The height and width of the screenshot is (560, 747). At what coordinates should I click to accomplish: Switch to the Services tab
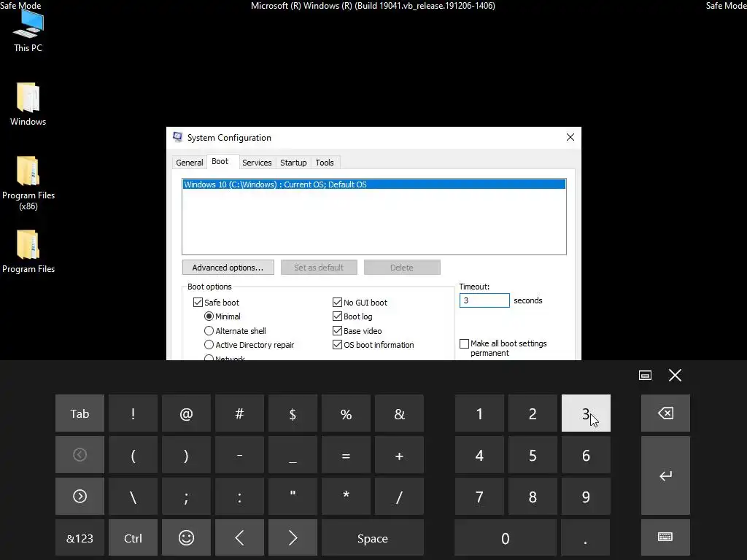(257, 163)
